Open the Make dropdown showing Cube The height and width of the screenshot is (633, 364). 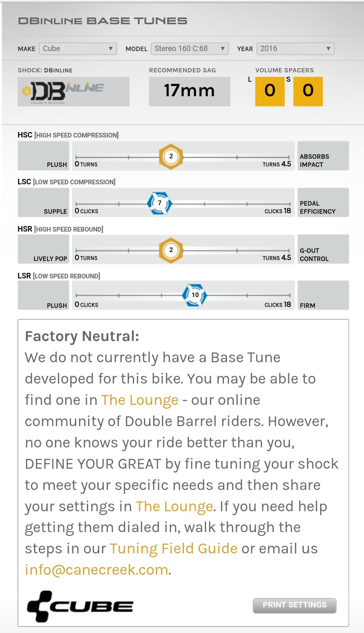point(78,49)
